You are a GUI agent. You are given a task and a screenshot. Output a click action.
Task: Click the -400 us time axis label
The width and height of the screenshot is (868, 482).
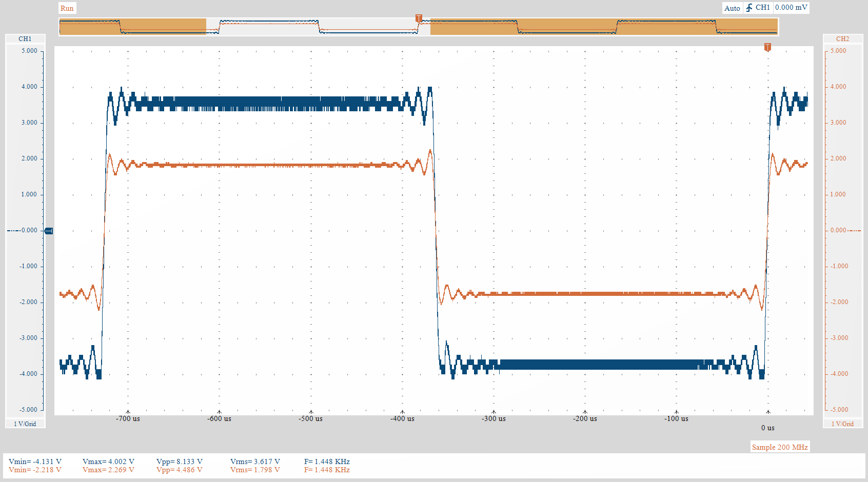coord(402,418)
